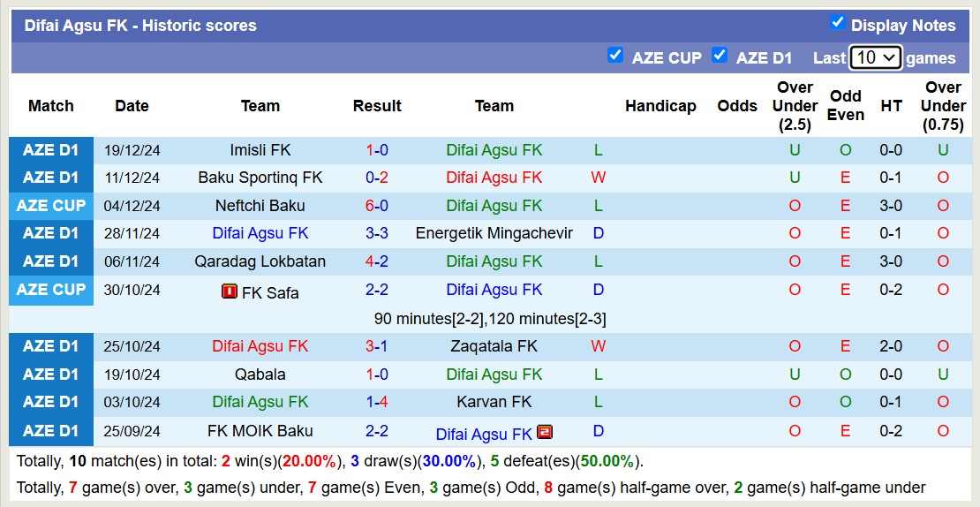Click the Karvan FK team name

click(494, 402)
